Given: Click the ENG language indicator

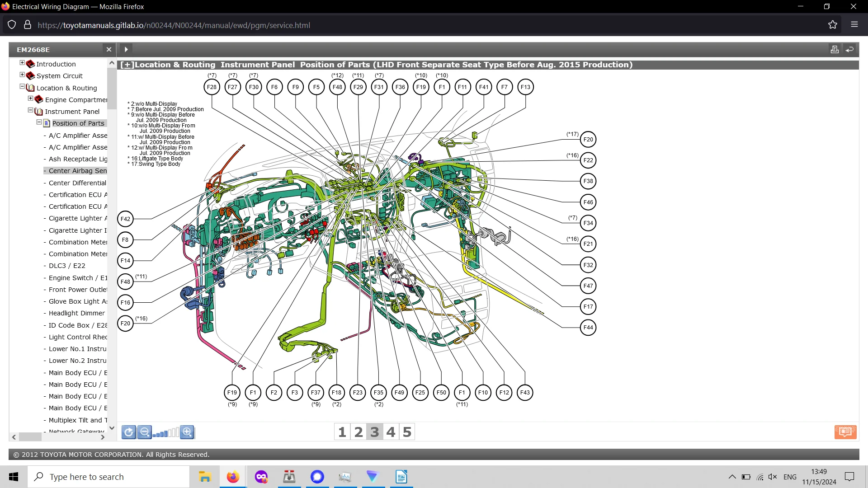Looking at the screenshot, I should point(790,477).
